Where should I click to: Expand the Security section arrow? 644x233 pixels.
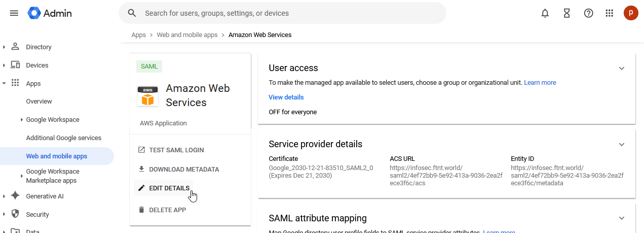[x=4, y=215]
